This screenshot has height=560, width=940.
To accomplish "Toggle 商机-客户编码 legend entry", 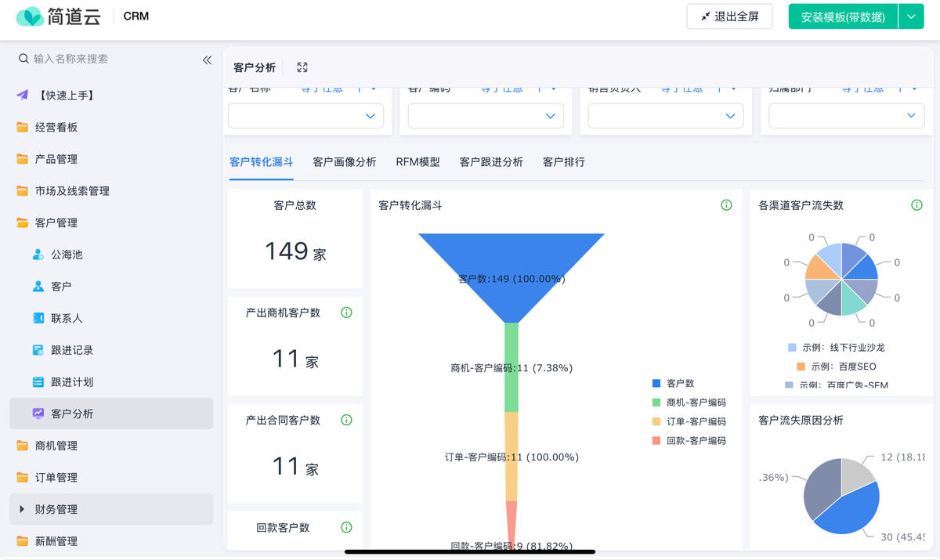I will click(689, 403).
